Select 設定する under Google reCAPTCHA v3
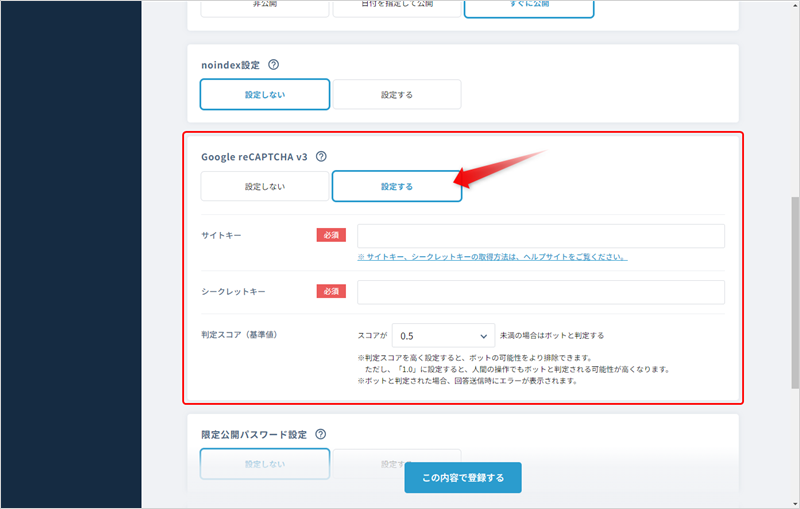Viewport: 800px width, 509px height. pos(397,186)
